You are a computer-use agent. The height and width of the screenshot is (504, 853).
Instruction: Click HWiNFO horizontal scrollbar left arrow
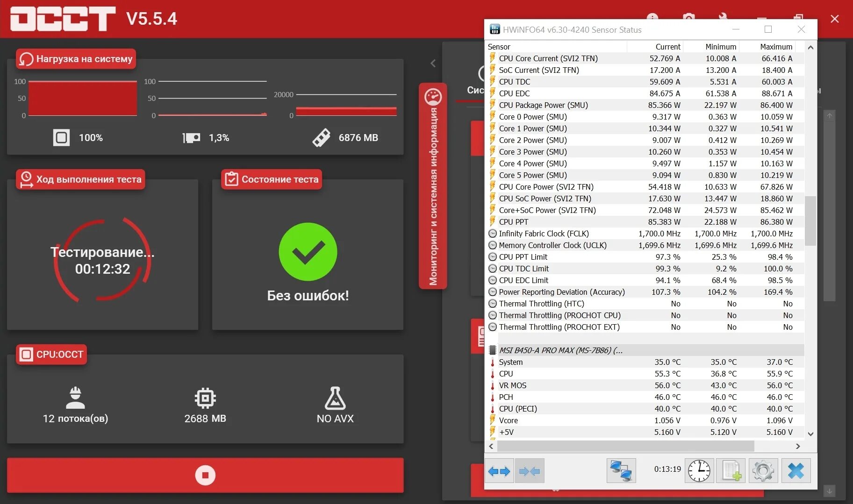[491, 447]
